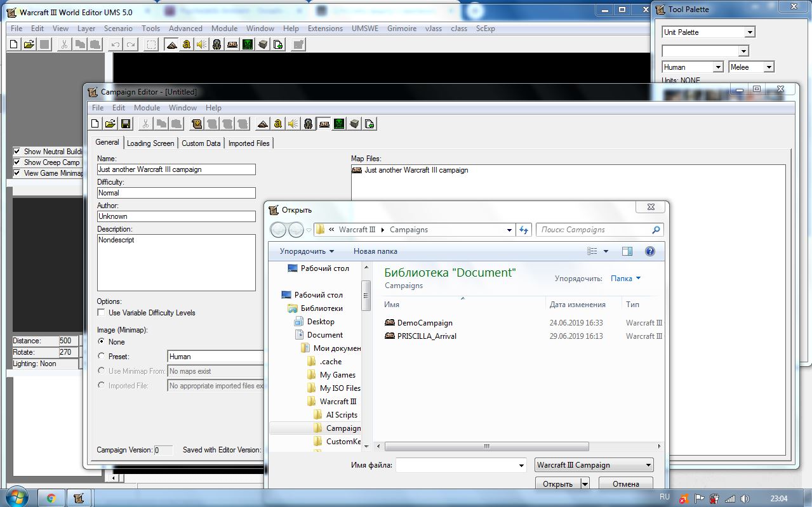The width and height of the screenshot is (812, 507).
Task: Click Trigger Editor icon in World Editor toolbar
Action: pos(186,44)
